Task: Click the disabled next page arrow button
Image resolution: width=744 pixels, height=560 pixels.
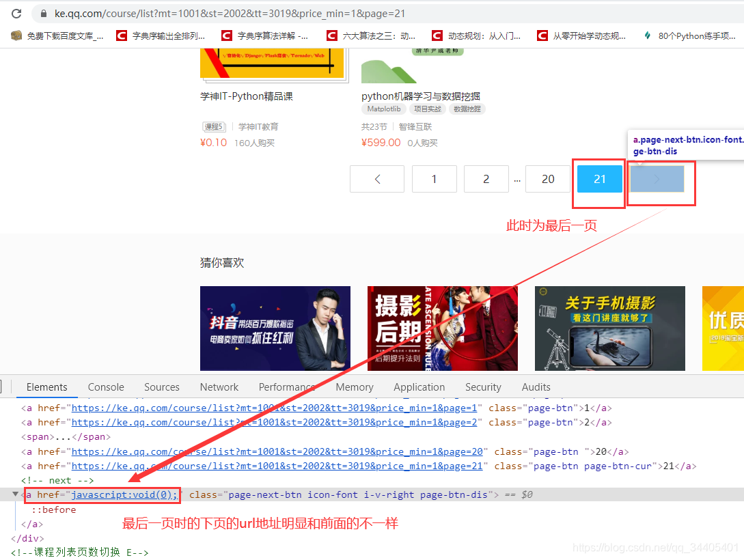Action: pos(657,179)
